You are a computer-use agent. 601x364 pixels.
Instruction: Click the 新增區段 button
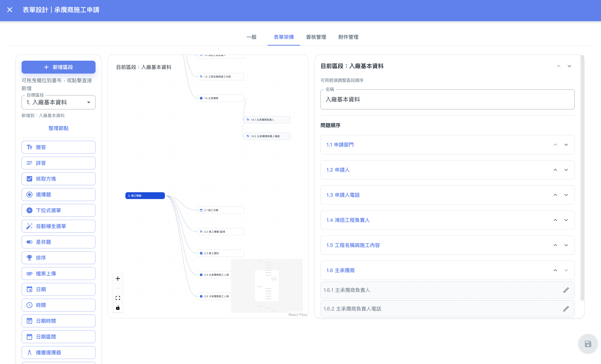pos(59,67)
